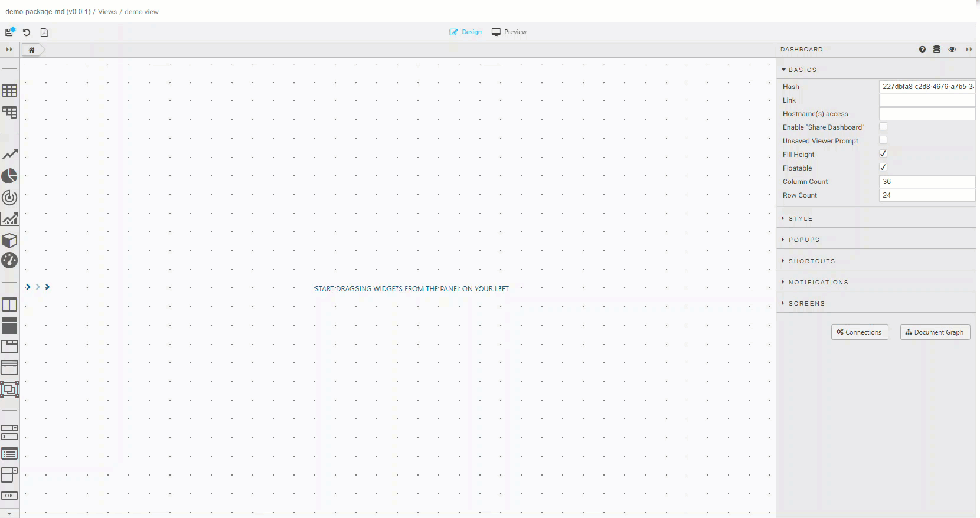Click the Column Count input field
This screenshot has width=980, height=518.
[926, 182]
